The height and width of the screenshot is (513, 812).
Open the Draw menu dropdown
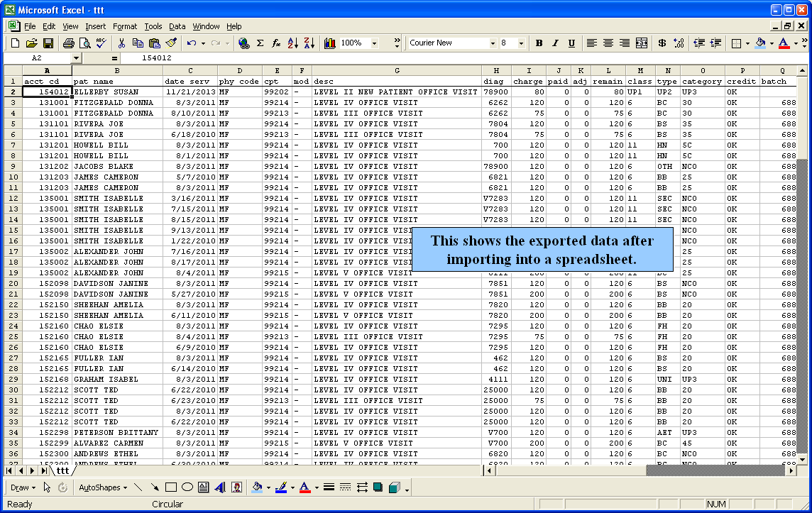(x=23, y=487)
